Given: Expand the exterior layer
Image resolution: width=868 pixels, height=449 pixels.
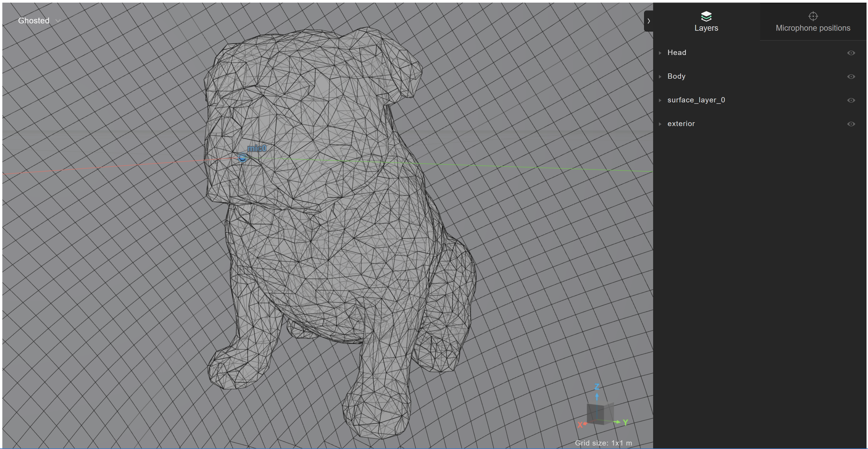Looking at the screenshot, I should pyautogui.click(x=660, y=124).
